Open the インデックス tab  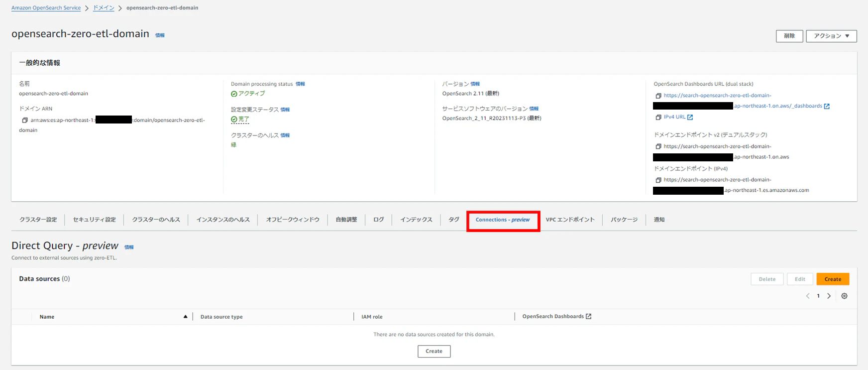coord(416,220)
